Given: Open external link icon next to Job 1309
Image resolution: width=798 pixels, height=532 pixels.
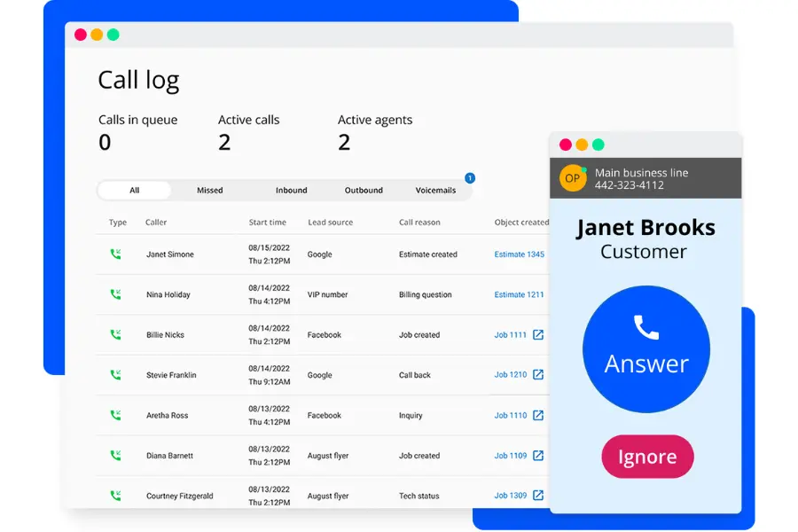Looking at the screenshot, I should (x=538, y=495).
